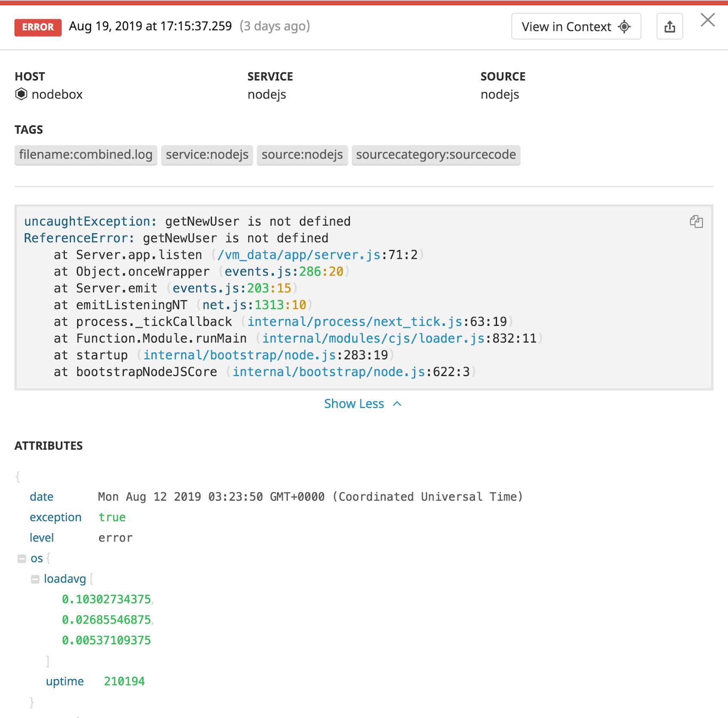The height and width of the screenshot is (718, 728).
Task: Close the log detail panel
Action: pos(708,20)
